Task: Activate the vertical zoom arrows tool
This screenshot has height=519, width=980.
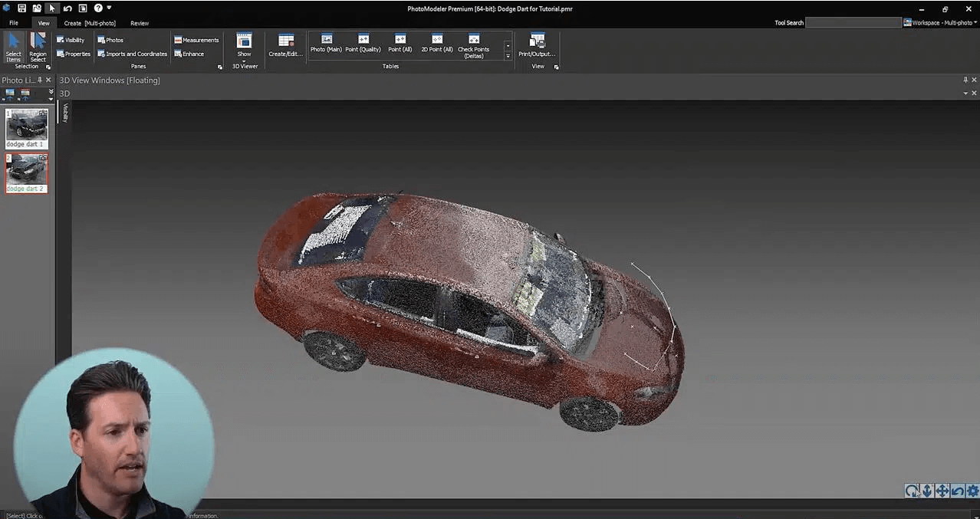Action: point(926,491)
